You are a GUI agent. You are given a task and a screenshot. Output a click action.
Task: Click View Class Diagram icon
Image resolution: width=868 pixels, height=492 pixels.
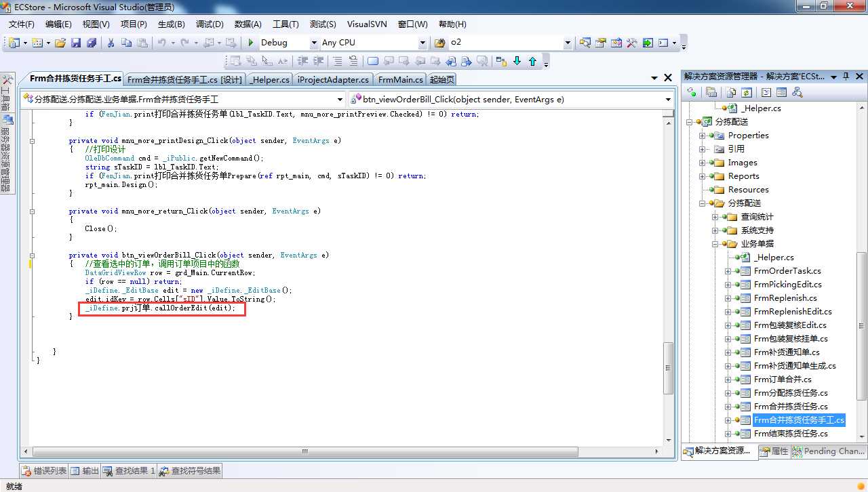pyautogui.click(x=797, y=92)
